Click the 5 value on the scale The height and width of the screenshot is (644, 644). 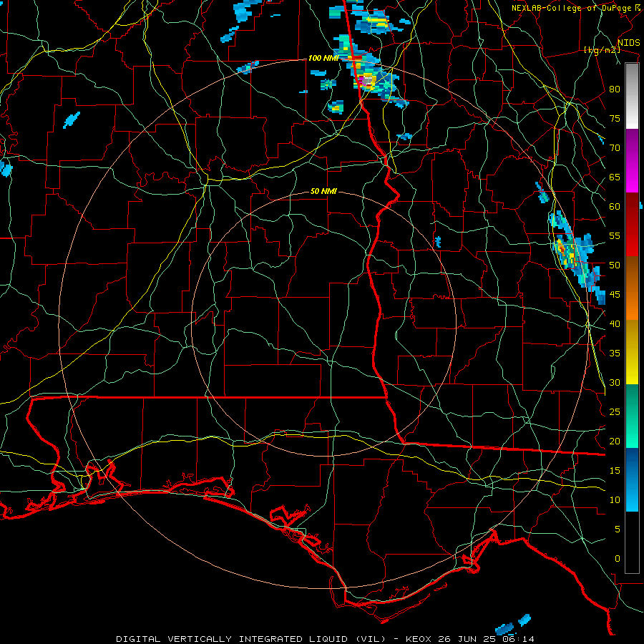(618, 530)
